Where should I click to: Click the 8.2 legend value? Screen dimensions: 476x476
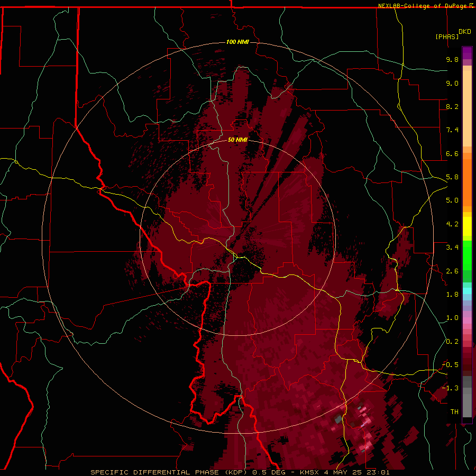(x=452, y=106)
